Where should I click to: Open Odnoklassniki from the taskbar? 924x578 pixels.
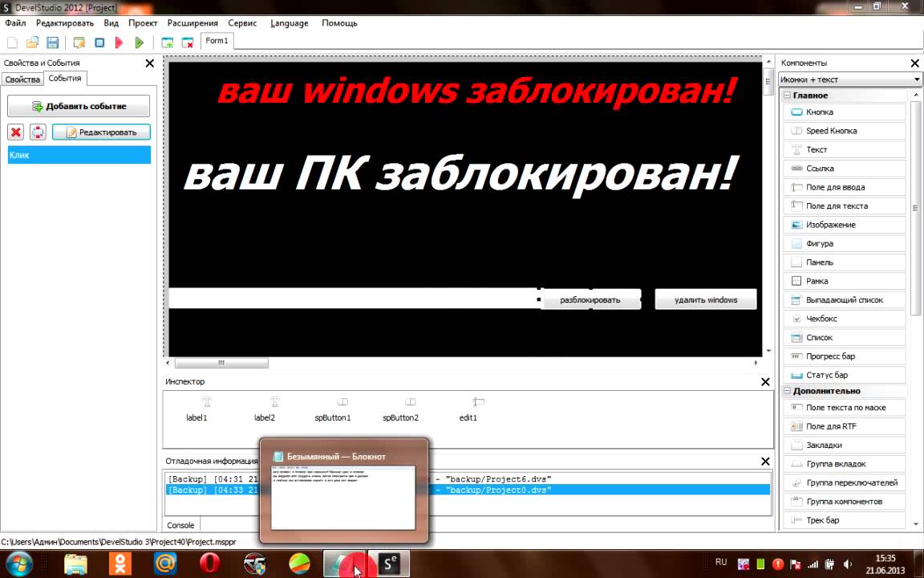point(120,564)
